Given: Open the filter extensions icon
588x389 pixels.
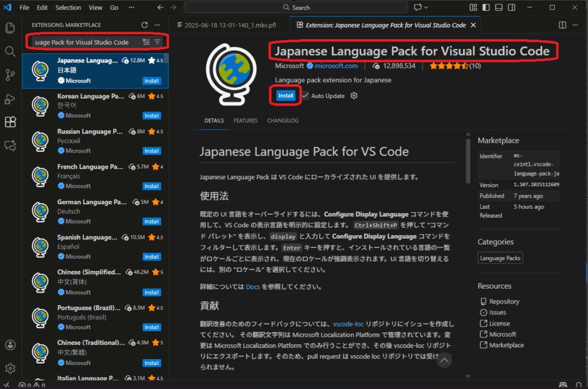Looking at the screenshot, I should [157, 42].
